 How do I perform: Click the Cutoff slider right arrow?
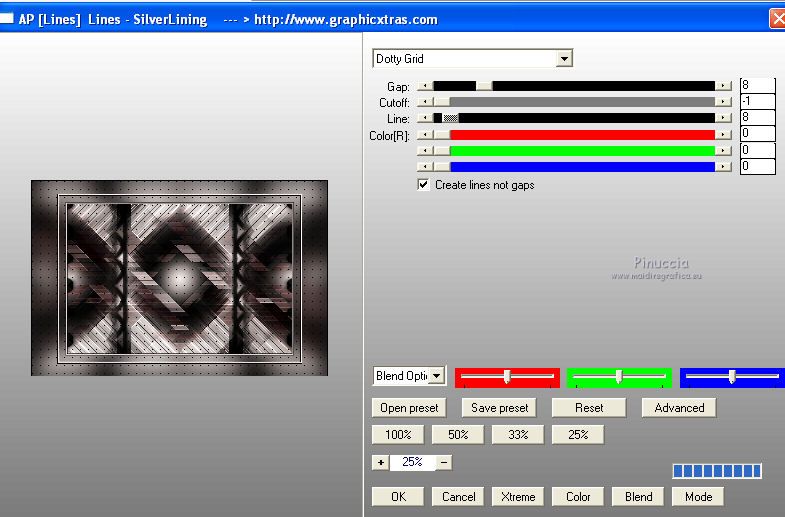coord(723,102)
